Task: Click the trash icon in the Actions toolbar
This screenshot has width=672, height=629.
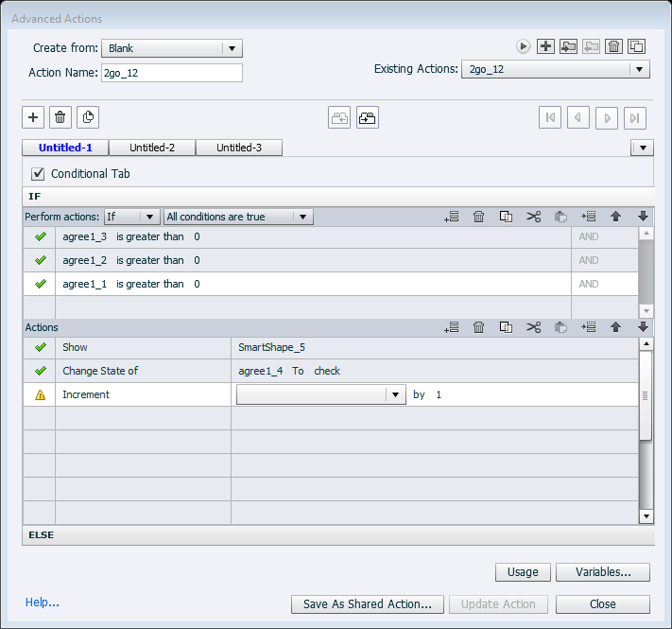Action: click(479, 327)
